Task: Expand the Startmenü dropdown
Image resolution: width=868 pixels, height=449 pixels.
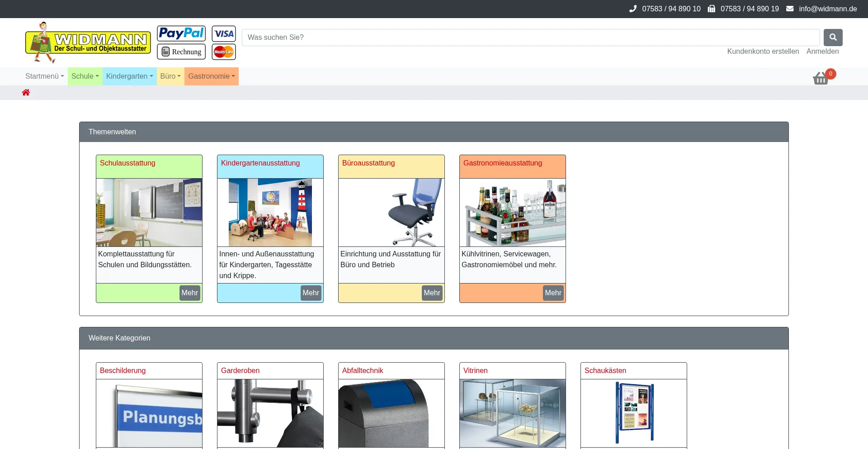Action: tap(45, 76)
